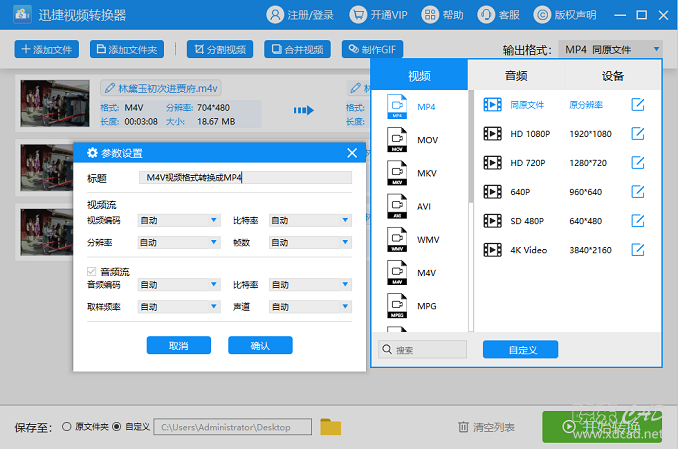Open the customer service headset icon
Image resolution: width=678 pixels, height=449 pixels.
(486, 15)
